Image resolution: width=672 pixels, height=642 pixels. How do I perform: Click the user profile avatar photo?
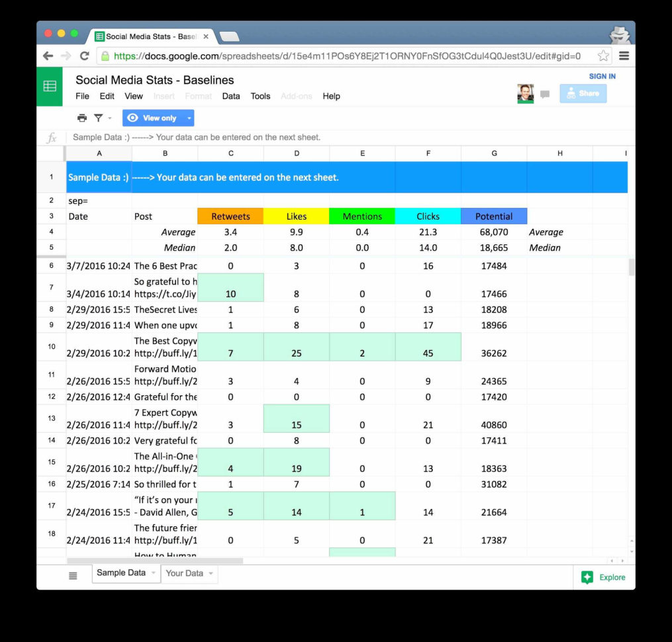525,94
